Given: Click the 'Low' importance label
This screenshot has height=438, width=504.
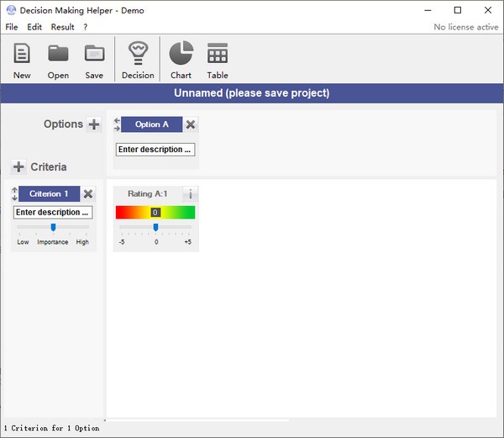Looking at the screenshot, I should (23, 242).
